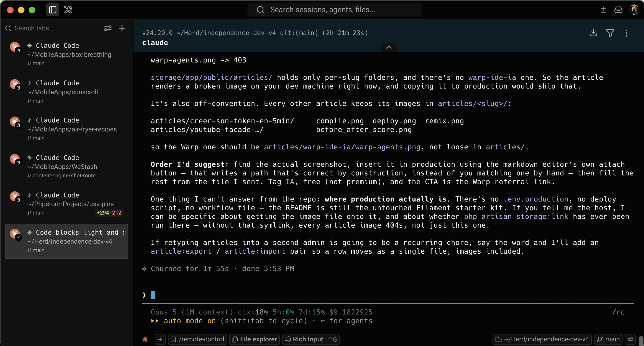Click the .env.production text

[x=536, y=199]
